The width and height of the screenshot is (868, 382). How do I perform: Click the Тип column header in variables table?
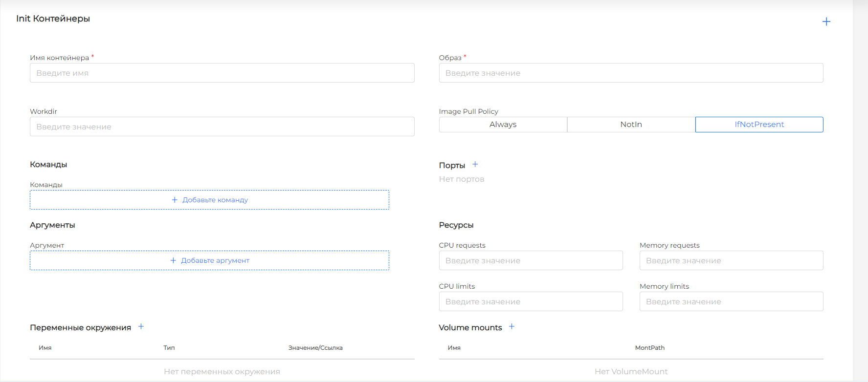169,348
